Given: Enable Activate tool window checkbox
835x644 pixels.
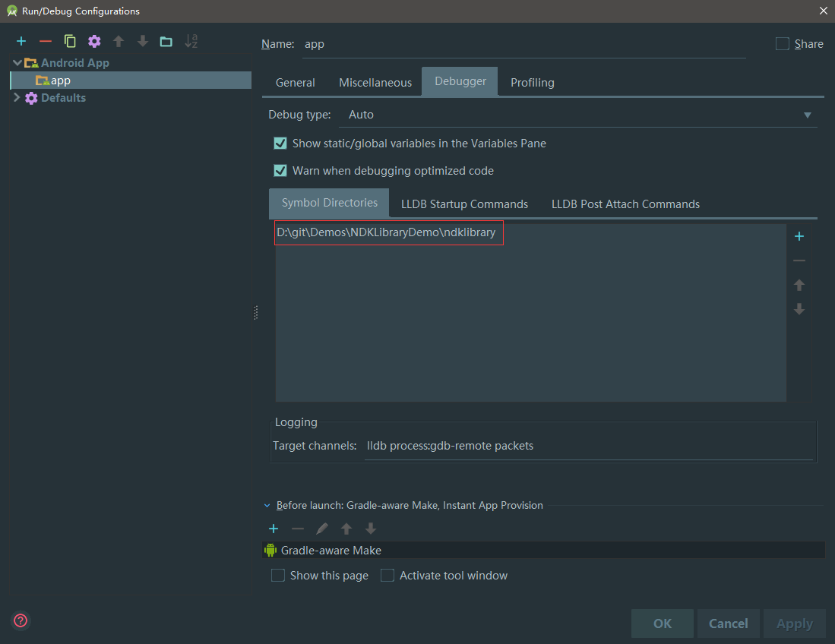Looking at the screenshot, I should click(387, 576).
